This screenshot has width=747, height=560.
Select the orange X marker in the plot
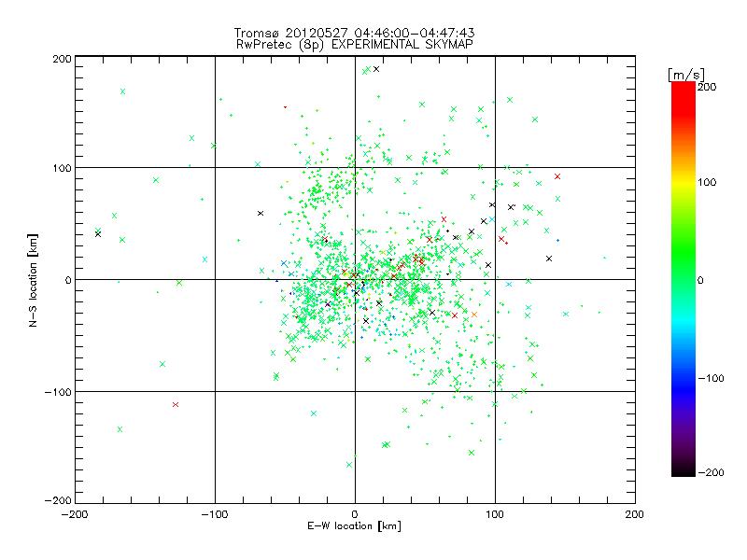point(474,315)
